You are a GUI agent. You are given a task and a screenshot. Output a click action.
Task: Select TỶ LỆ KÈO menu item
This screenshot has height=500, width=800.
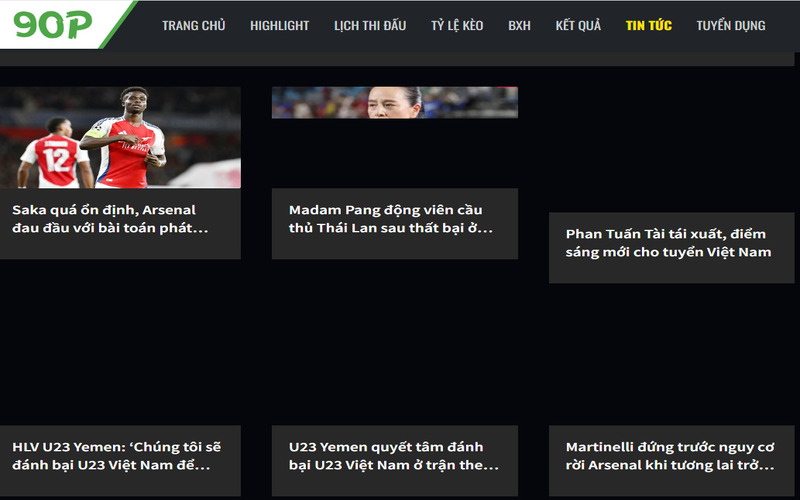pyautogui.click(x=457, y=26)
